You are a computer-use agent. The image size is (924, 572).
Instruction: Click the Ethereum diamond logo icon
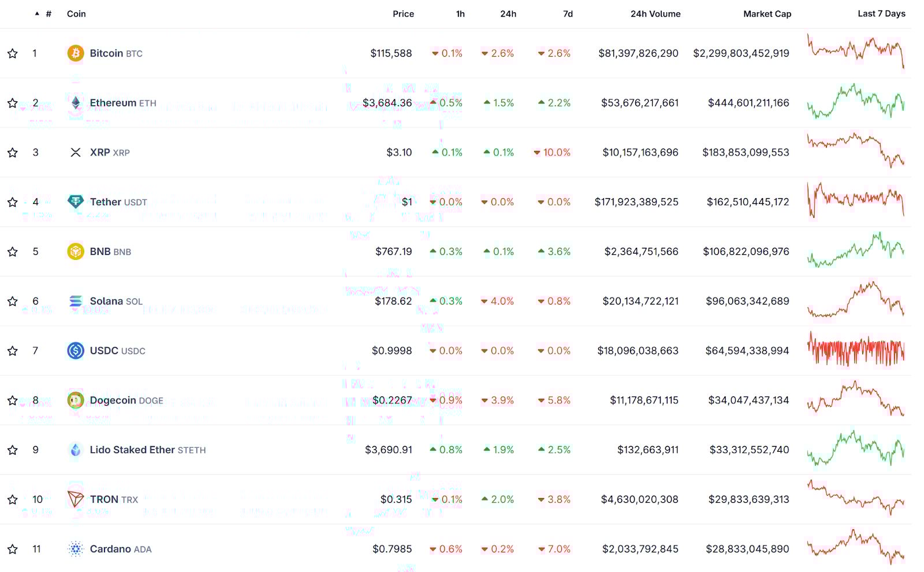(76, 103)
